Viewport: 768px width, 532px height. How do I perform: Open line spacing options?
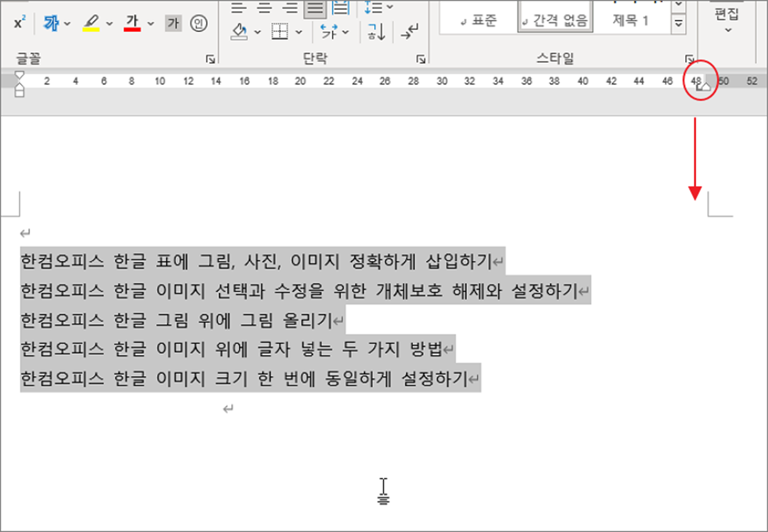(373, 7)
